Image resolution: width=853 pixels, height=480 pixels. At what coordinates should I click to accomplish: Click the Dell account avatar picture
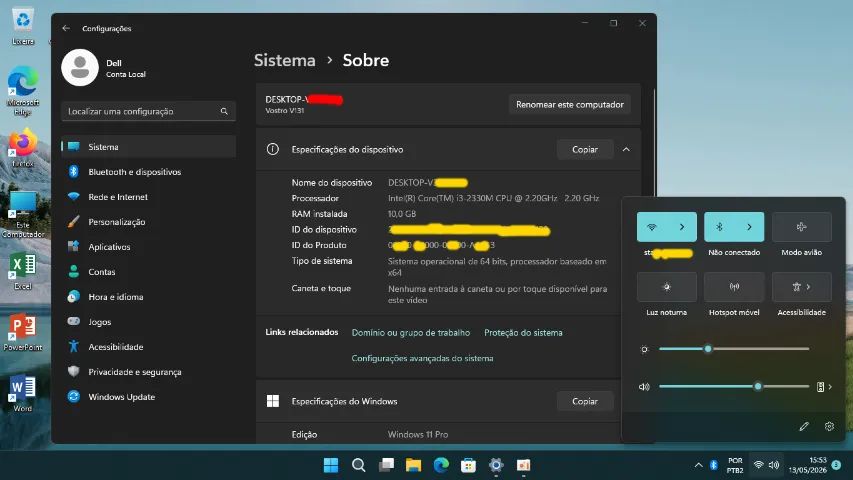click(x=80, y=67)
